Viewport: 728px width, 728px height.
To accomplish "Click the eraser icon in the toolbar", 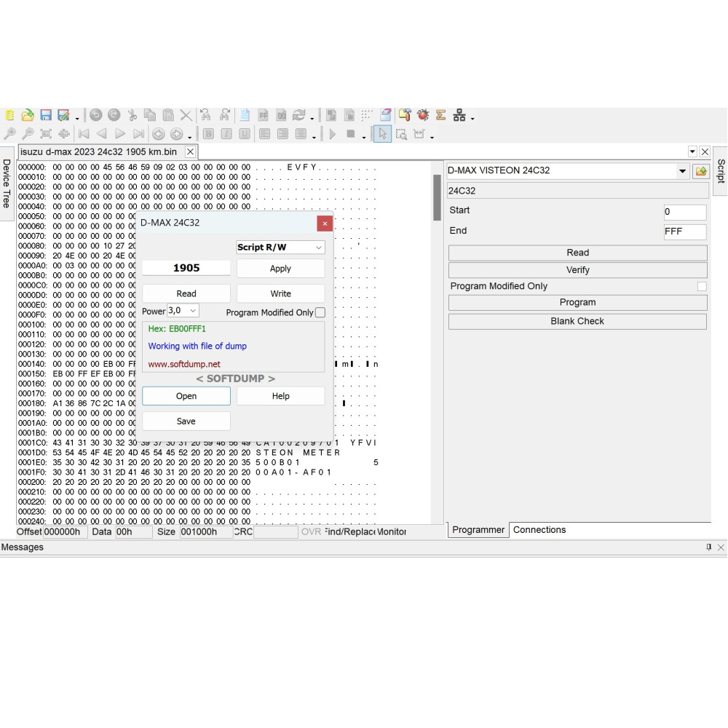I will coord(385,115).
